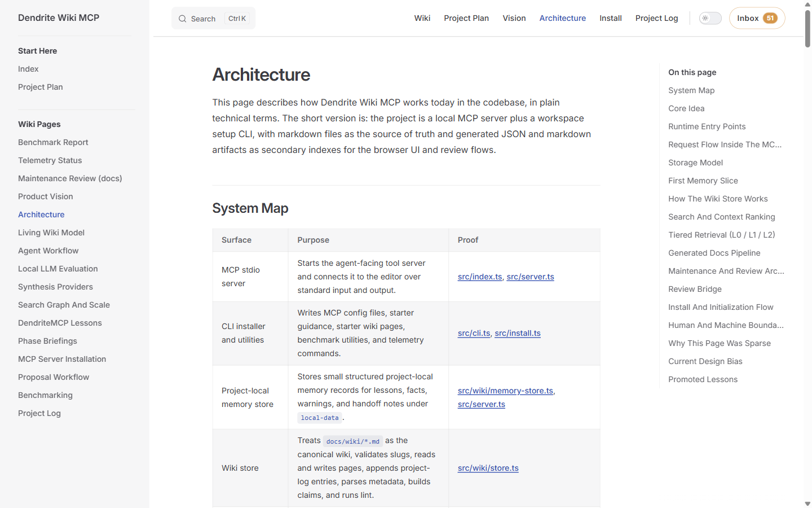Open the src/wiki/store.ts link

(488, 468)
